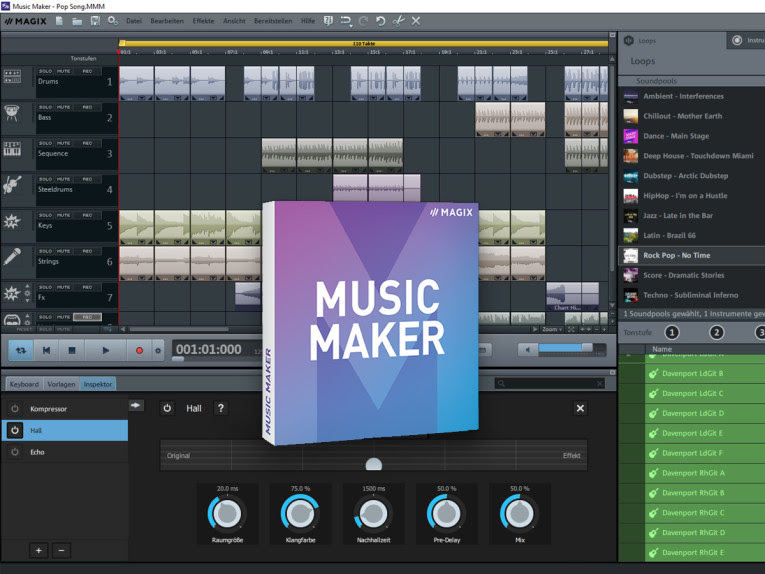Open the context help icon in toolbar
This screenshot has height=574, width=765.
(328, 21)
